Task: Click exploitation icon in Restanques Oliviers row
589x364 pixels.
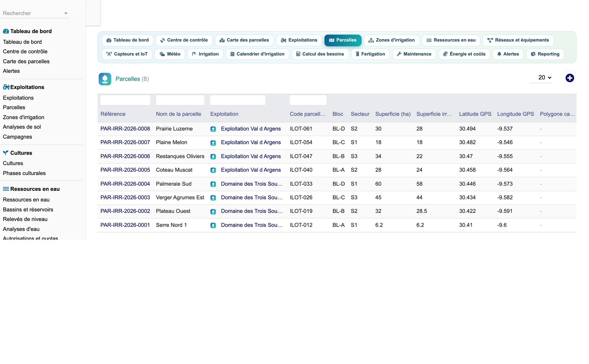Action: point(213,157)
